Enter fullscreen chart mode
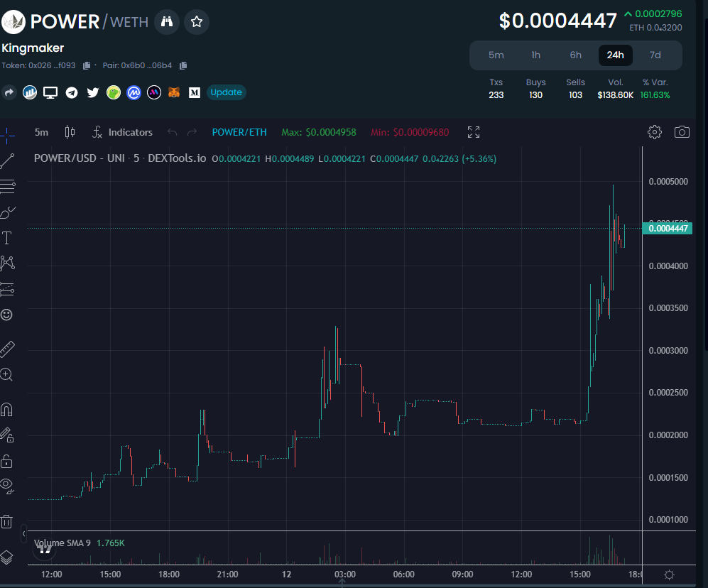Viewport: 708px width, 588px height. click(474, 132)
